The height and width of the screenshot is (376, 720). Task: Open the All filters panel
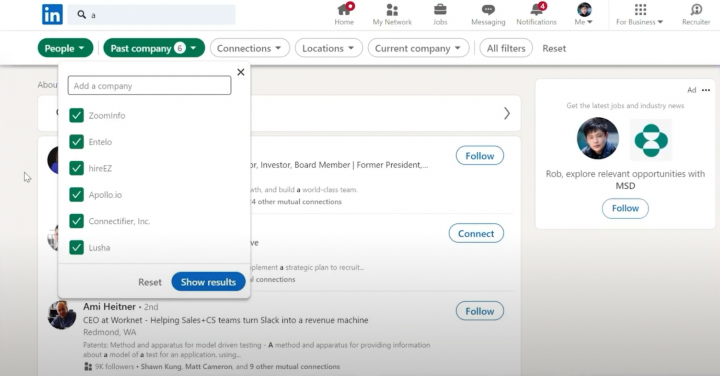click(x=506, y=48)
